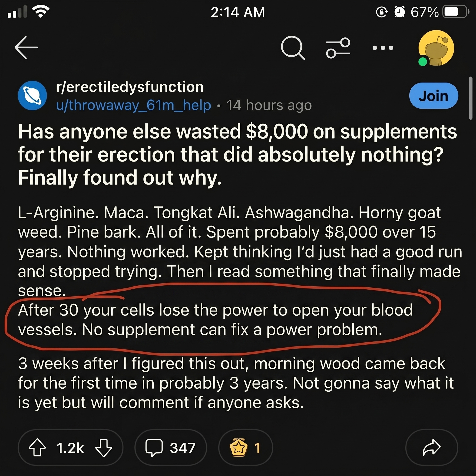Open the 347 comments
The image size is (476, 476).
pos(171,448)
